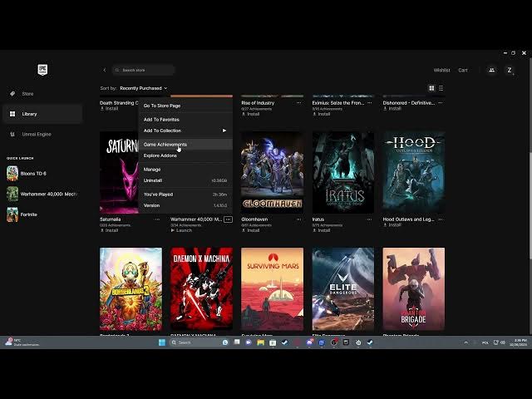Open the Epic Games logo home
The height and width of the screenshot is (399, 532).
tap(42, 70)
